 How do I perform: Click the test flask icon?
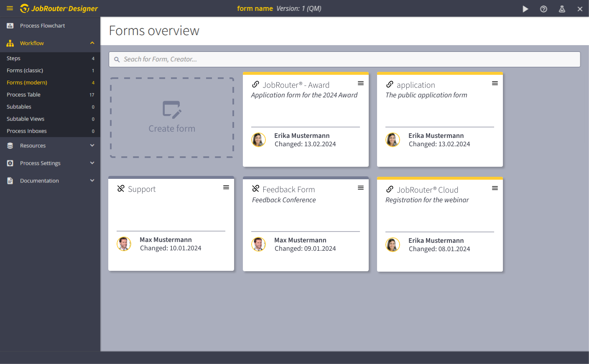click(562, 9)
